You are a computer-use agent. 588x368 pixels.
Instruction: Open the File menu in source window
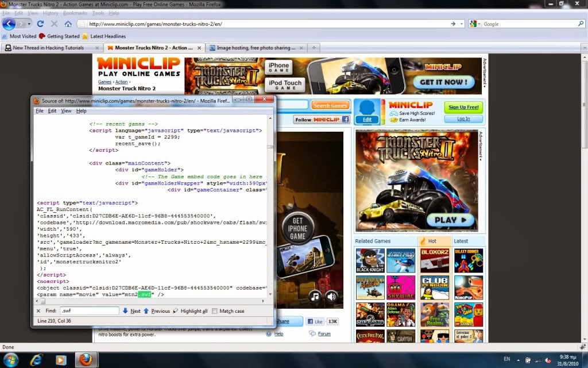point(40,111)
